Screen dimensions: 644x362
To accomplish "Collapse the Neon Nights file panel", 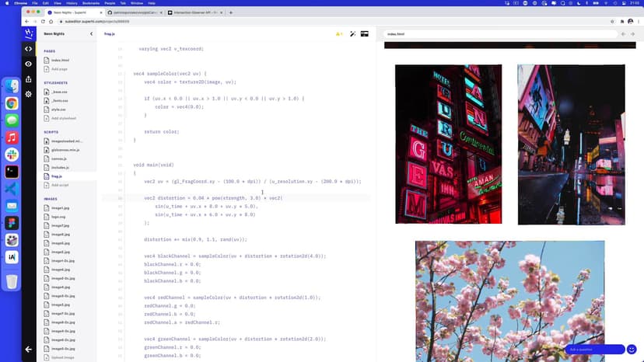I will [91, 34].
